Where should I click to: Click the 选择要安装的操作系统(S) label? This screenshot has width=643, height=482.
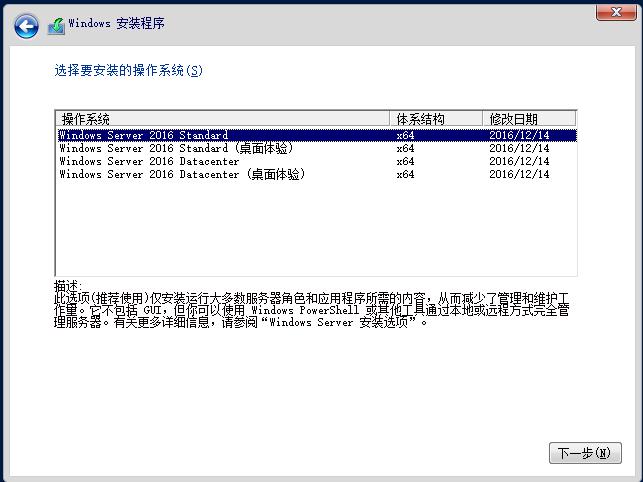[x=128, y=71]
